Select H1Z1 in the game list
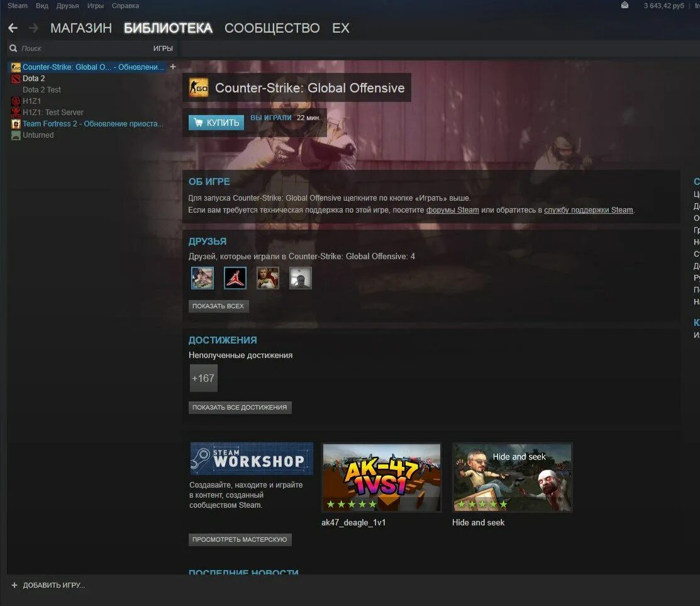Image resolution: width=700 pixels, height=606 pixels. click(x=31, y=101)
